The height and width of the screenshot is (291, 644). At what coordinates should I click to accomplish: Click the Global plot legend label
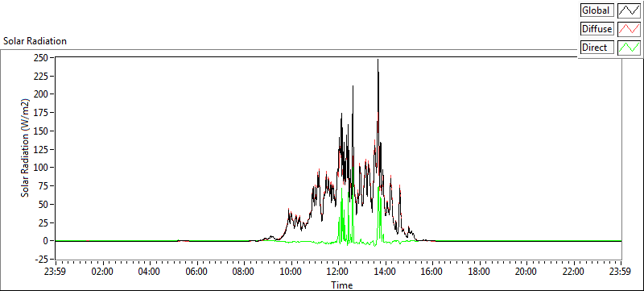597,10
